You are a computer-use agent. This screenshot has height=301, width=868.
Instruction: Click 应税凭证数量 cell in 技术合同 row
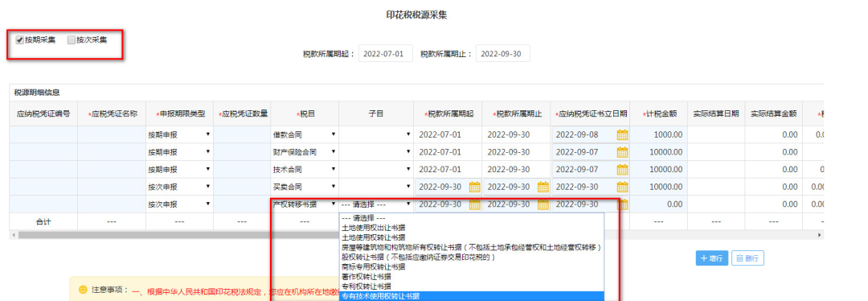tap(242, 170)
